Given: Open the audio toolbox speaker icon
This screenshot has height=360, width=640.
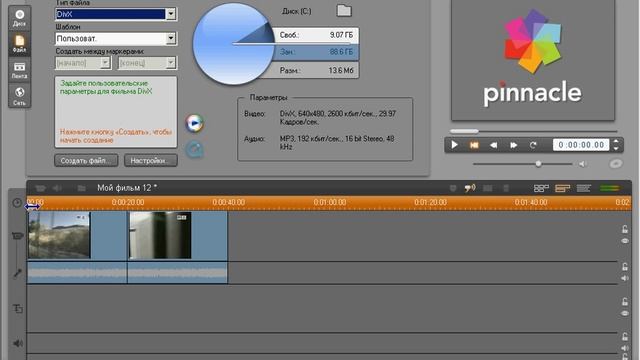Looking at the screenshot, I should tap(57, 188).
